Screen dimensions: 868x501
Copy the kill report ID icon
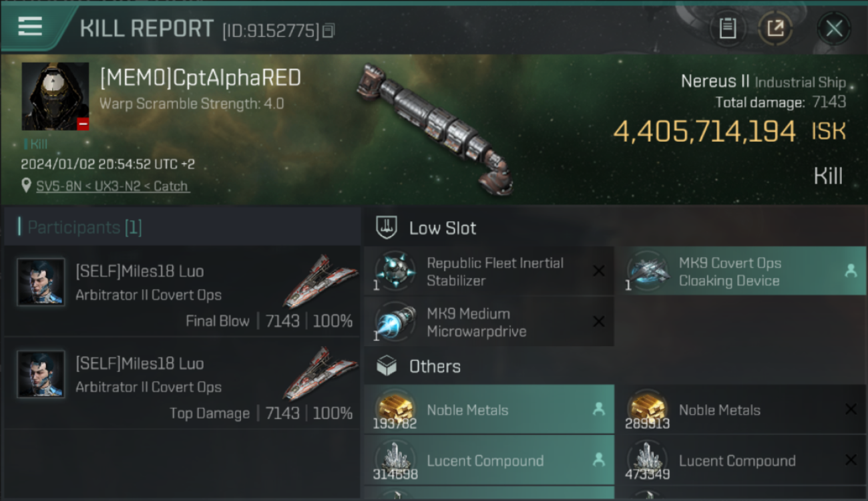[328, 31]
